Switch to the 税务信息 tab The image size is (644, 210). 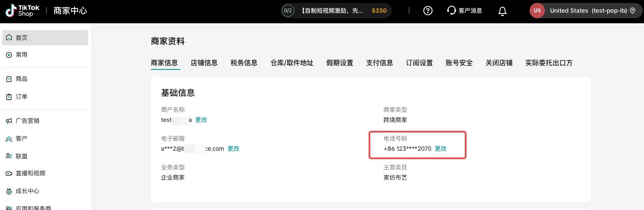(244, 63)
